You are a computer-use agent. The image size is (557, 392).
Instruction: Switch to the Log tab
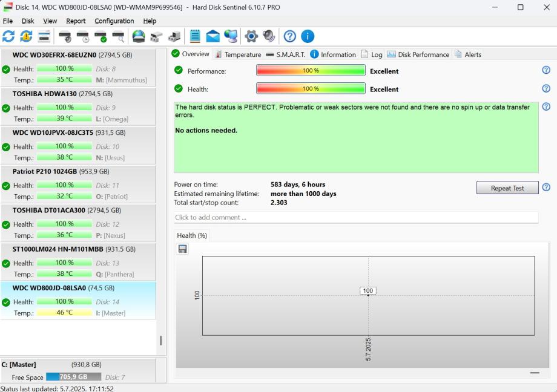pos(372,54)
